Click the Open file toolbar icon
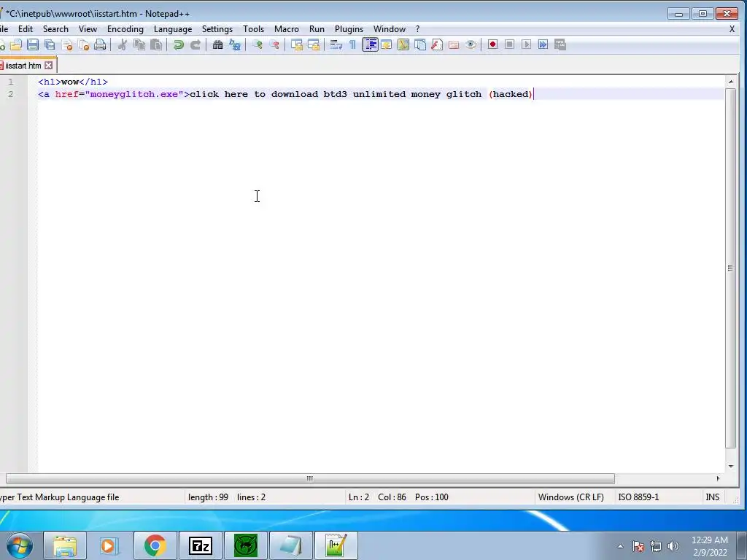The height and width of the screenshot is (560, 747). tap(16, 44)
